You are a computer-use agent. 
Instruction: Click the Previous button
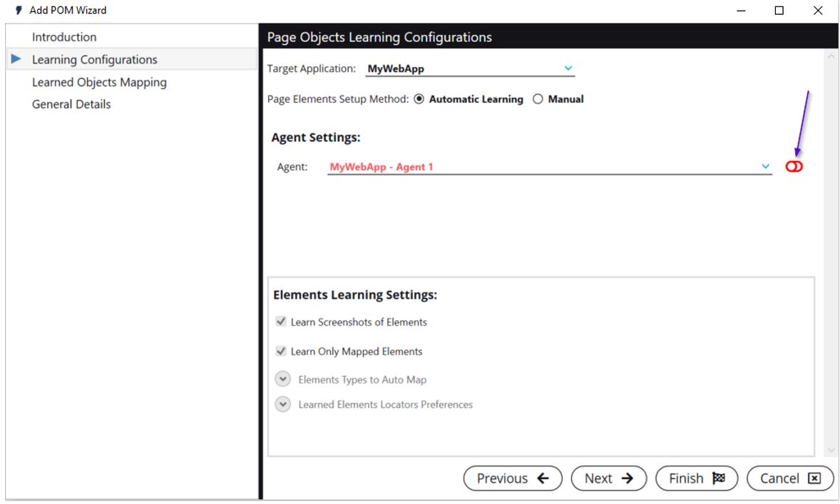(x=513, y=478)
